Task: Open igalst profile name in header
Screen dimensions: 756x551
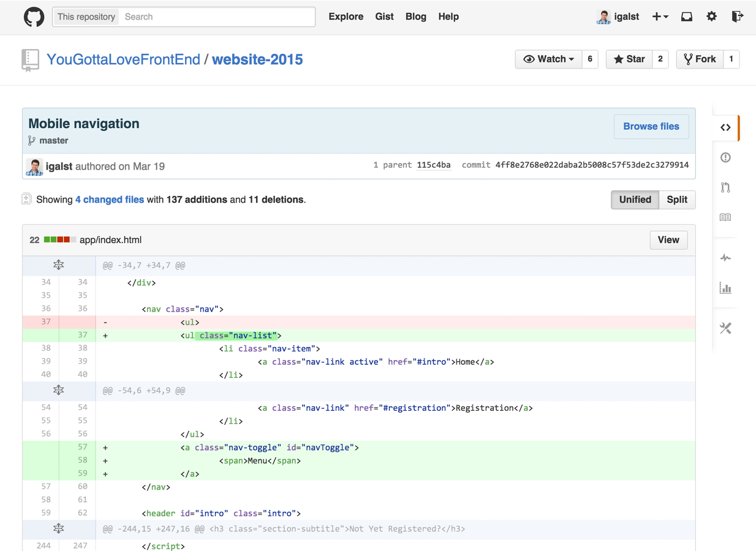Action: tap(627, 17)
